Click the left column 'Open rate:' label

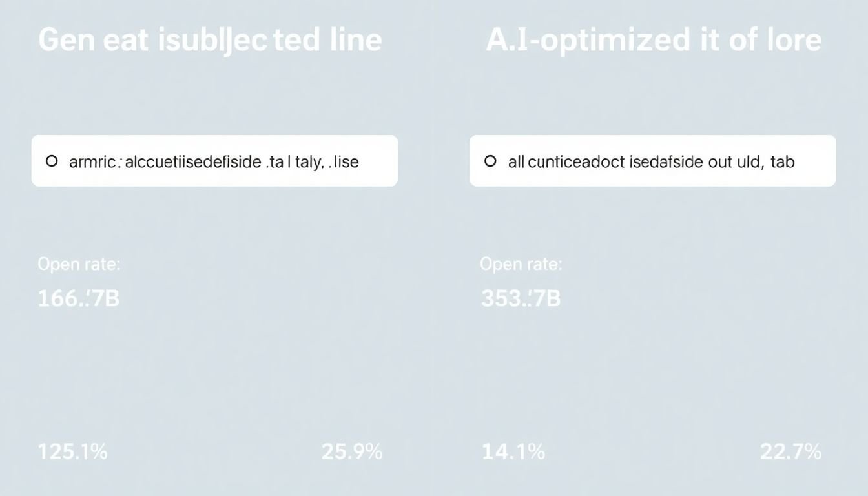[79, 264]
